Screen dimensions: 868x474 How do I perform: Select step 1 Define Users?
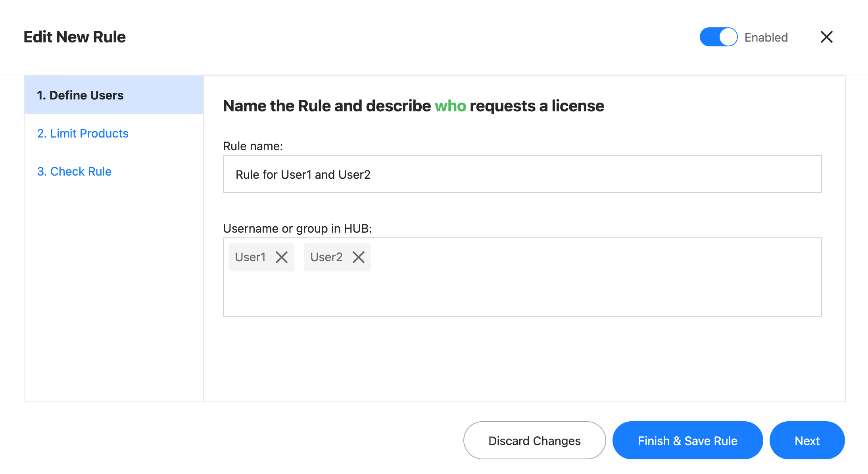(x=81, y=95)
